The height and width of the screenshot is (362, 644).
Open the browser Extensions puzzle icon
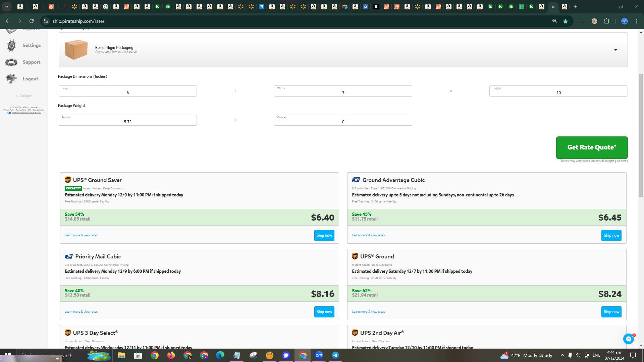point(606,21)
